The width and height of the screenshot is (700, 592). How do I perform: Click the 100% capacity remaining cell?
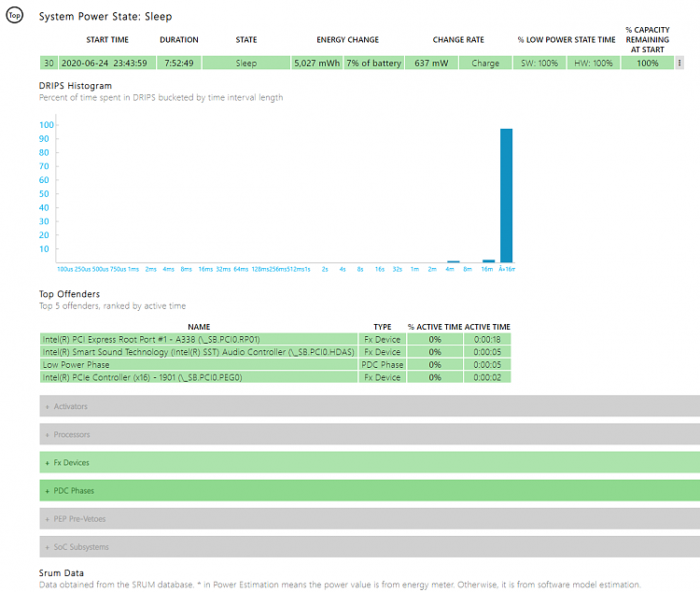[648, 63]
